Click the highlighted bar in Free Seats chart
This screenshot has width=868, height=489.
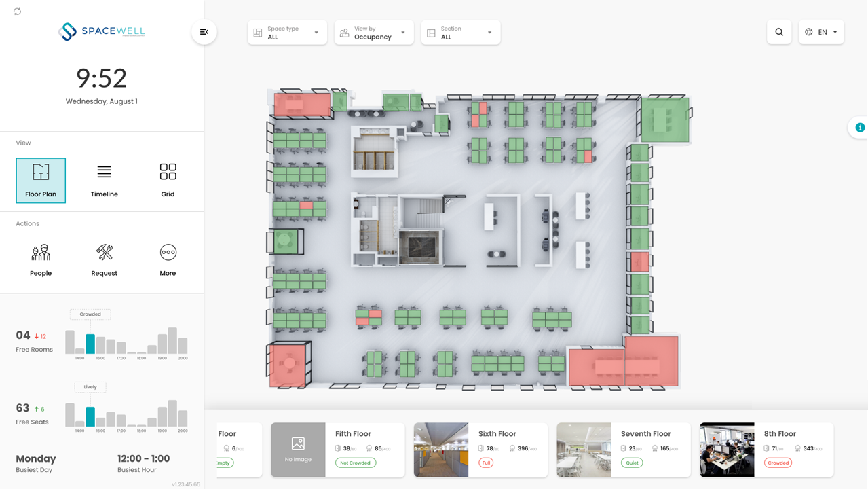(x=90, y=416)
